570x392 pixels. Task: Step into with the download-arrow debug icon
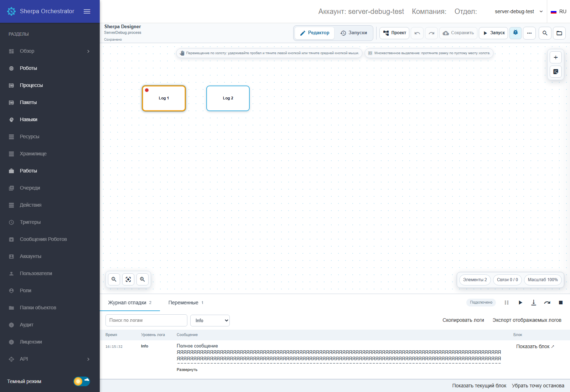click(534, 303)
